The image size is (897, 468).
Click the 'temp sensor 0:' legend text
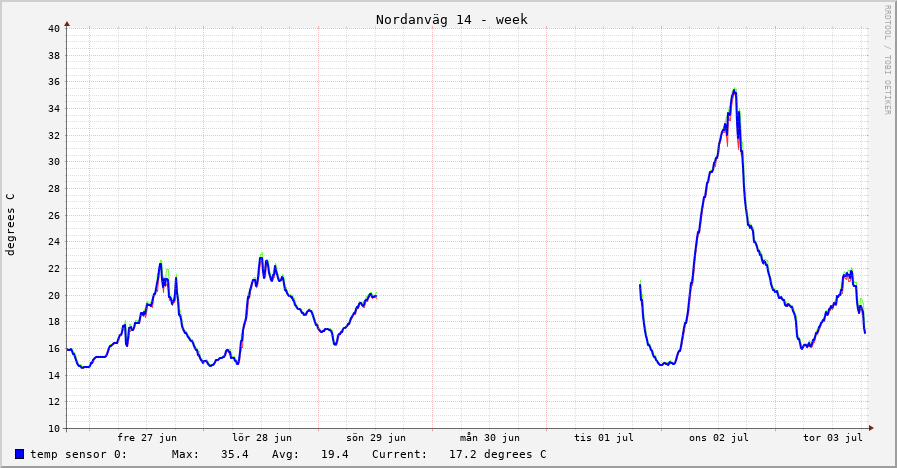tap(78, 454)
